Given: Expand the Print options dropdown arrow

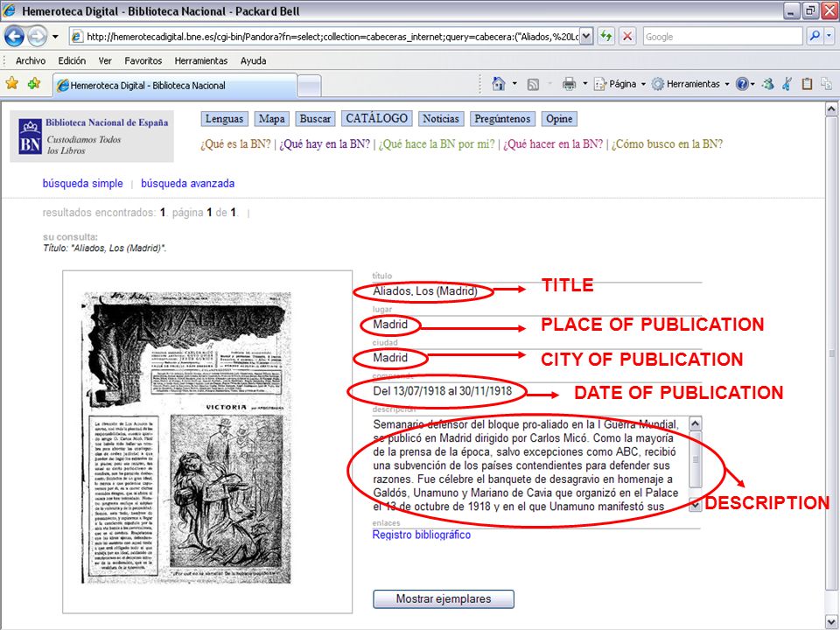Looking at the screenshot, I should [585, 84].
